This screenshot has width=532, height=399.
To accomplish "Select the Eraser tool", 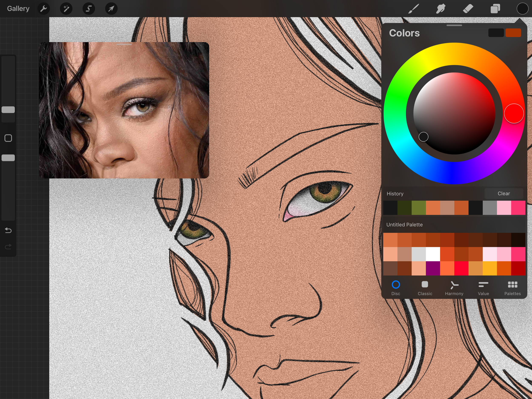I will pyautogui.click(x=468, y=9).
